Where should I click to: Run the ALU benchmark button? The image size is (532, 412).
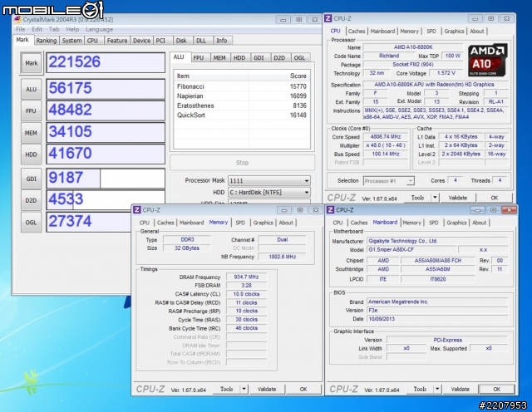32,90
